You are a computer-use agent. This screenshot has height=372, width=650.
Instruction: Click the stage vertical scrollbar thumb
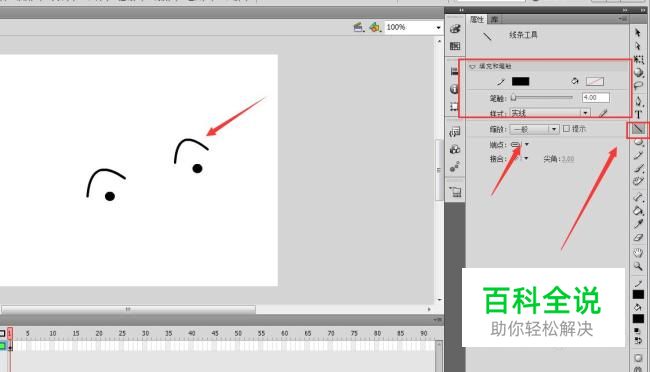[439, 170]
